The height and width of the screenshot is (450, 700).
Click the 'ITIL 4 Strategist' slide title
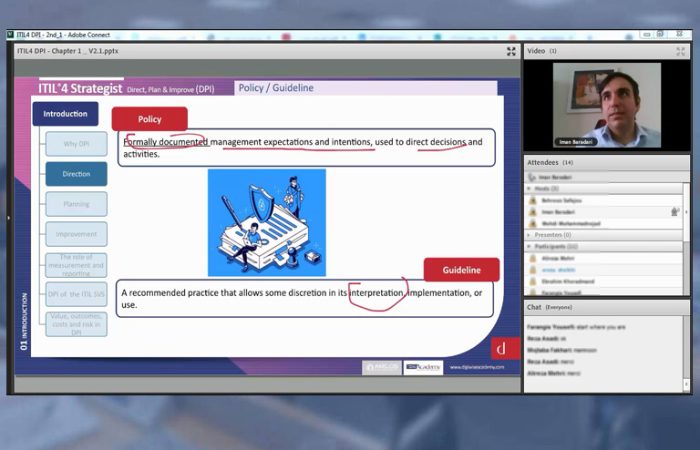[80, 88]
